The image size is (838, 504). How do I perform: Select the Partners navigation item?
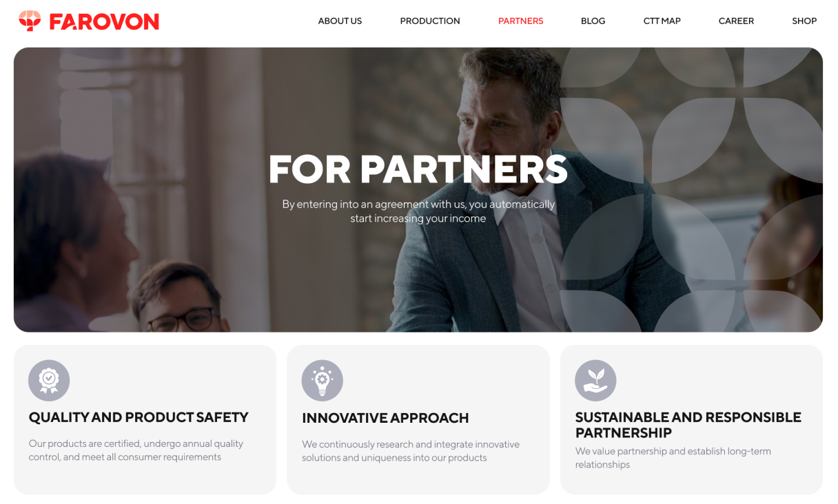(520, 21)
